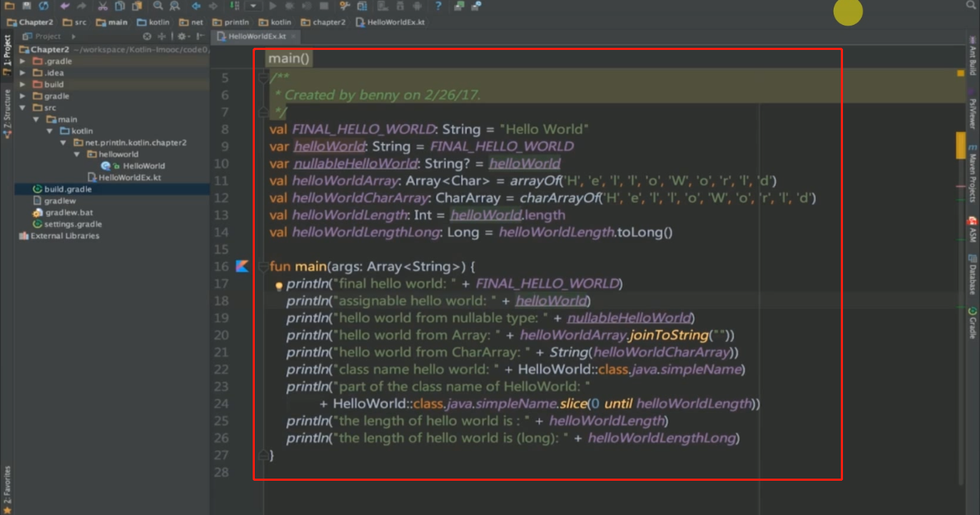Click the Copy toolbar icon
Screen dimensions: 980x515
pyautogui.click(x=120, y=6)
